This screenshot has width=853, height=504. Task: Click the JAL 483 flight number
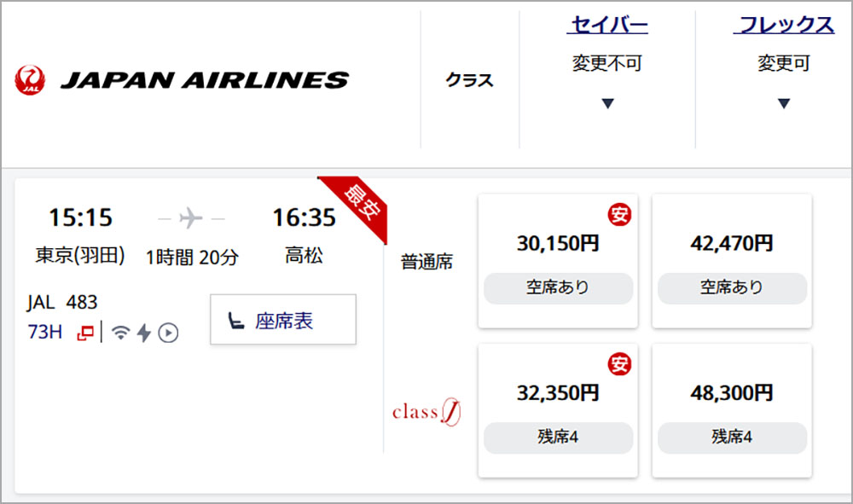tap(62, 302)
